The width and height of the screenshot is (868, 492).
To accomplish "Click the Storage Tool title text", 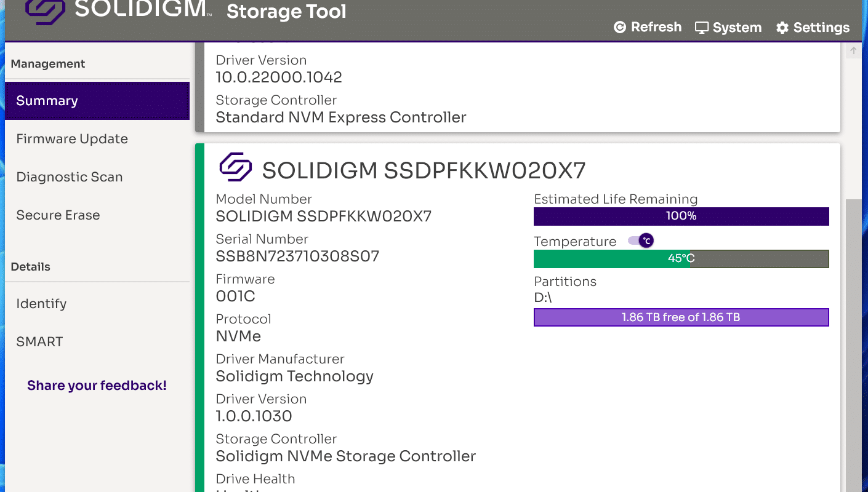I will (x=286, y=12).
